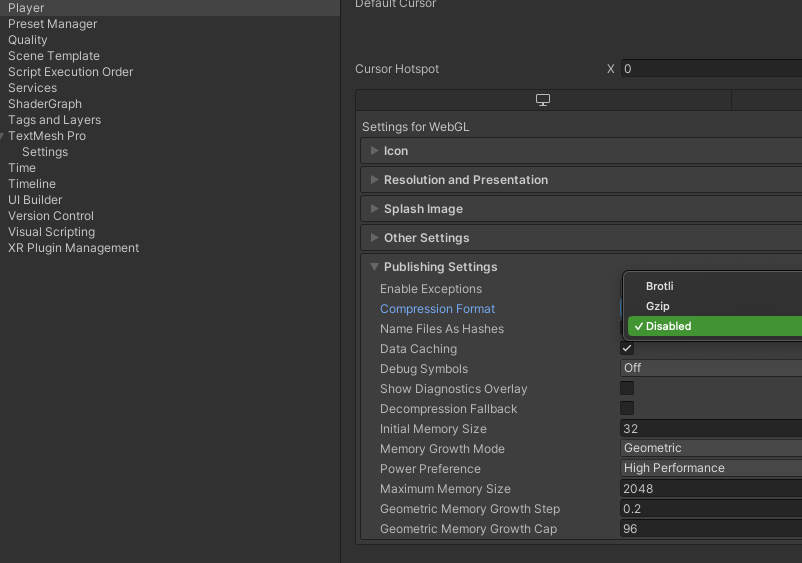
Task: Click the Compression Format label
Action: 437,309
